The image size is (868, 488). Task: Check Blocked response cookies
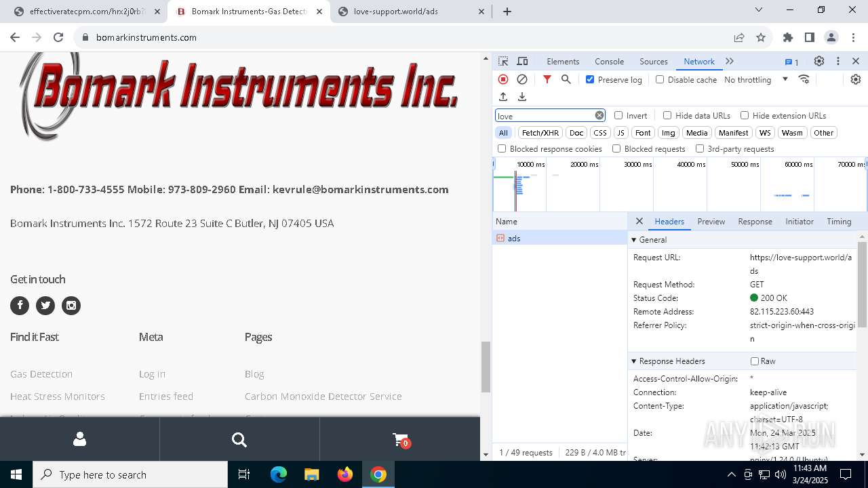tap(502, 148)
